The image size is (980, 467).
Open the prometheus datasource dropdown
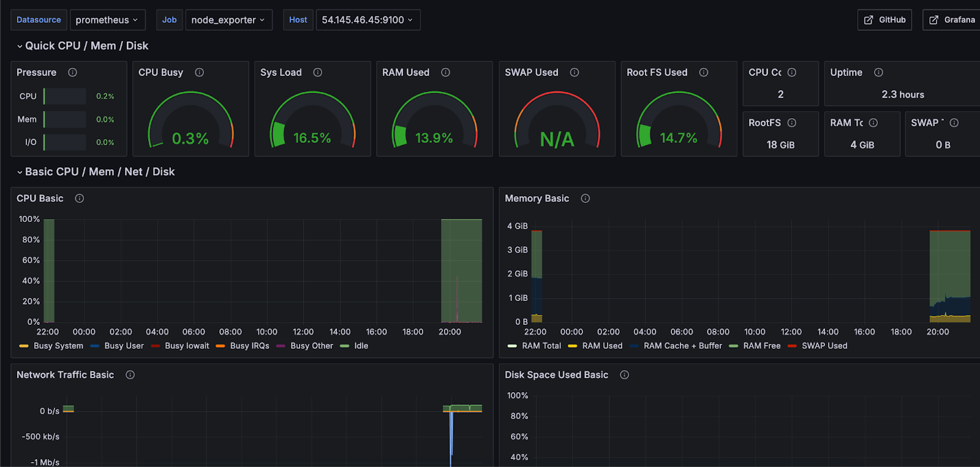coord(108,20)
